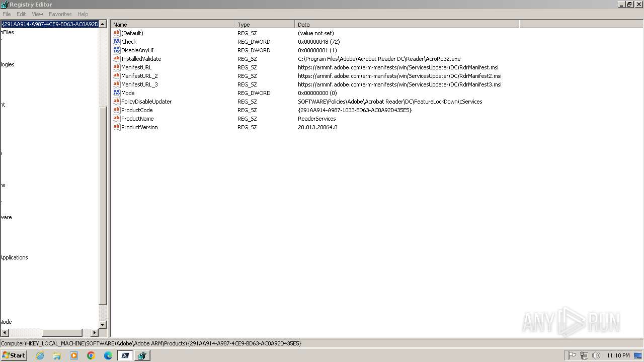644x362 pixels.
Task: Select the PolicyDisableUpdater value name
Action: click(x=146, y=102)
